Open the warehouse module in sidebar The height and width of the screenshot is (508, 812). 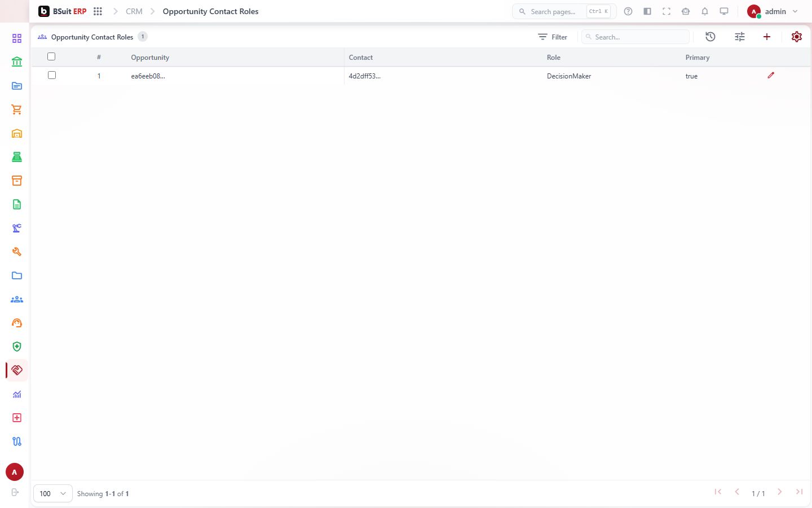click(x=17, y=133)
